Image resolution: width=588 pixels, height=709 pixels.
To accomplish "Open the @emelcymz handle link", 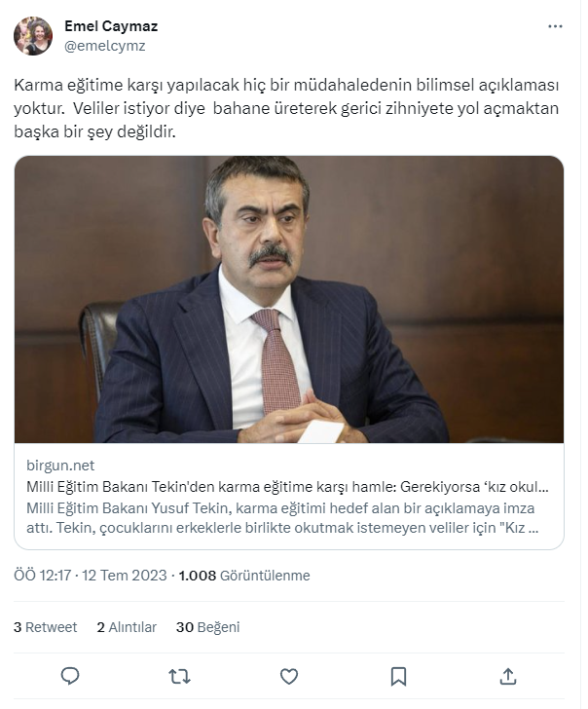I will point(105,46).
